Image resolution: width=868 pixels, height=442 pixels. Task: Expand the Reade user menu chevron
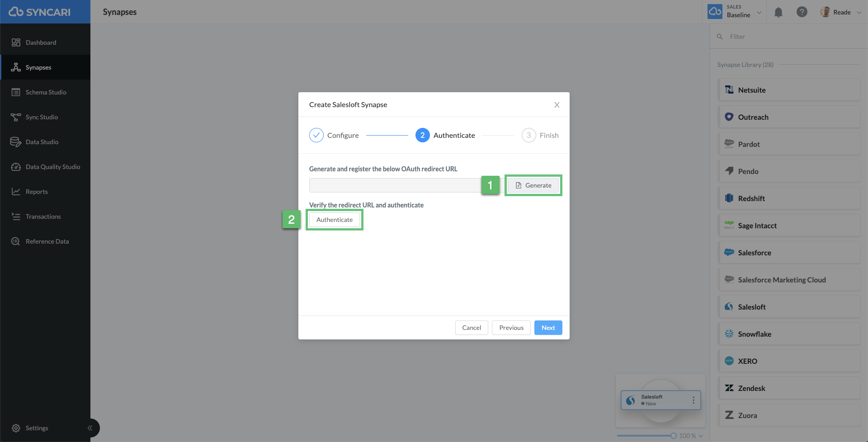(859, 12)
